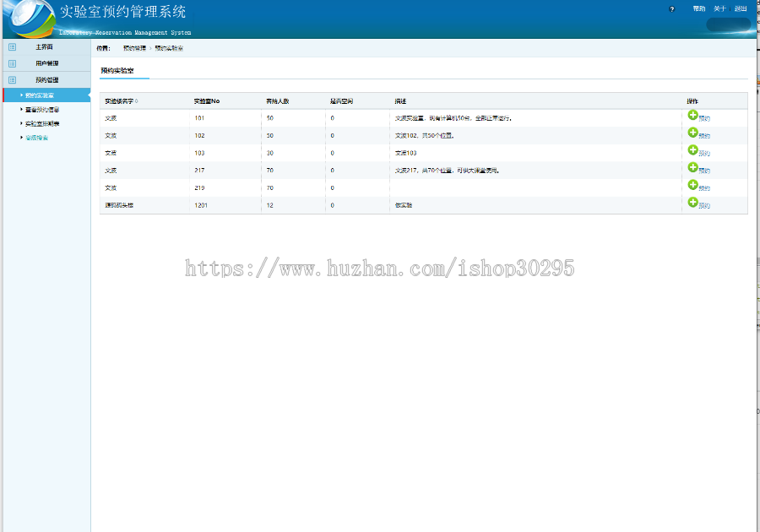Image resolution: width=760 pixels, height=532 pixels.
Task: Expand the 查看预约信息 submenu arrow
Action: (22, 109)
